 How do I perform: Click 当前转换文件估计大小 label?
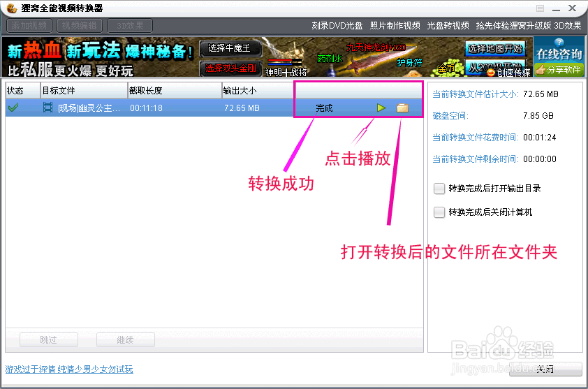click(x=476, y=94)
